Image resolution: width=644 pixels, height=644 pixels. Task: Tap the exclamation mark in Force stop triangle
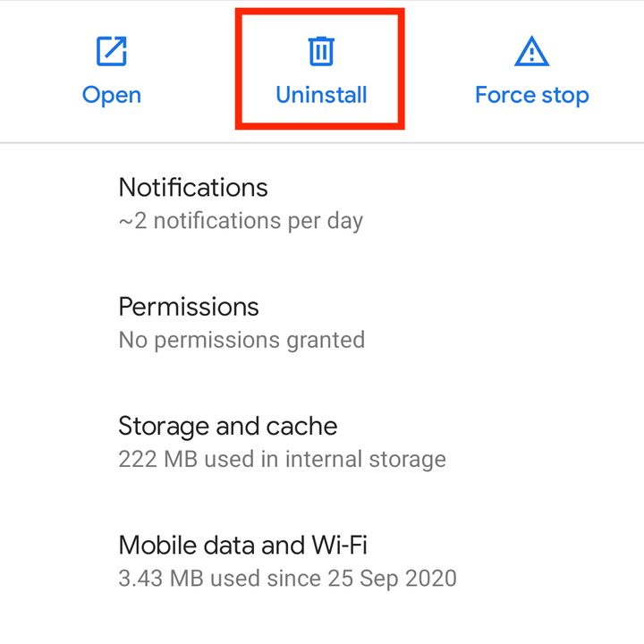[x=532, y=55]
